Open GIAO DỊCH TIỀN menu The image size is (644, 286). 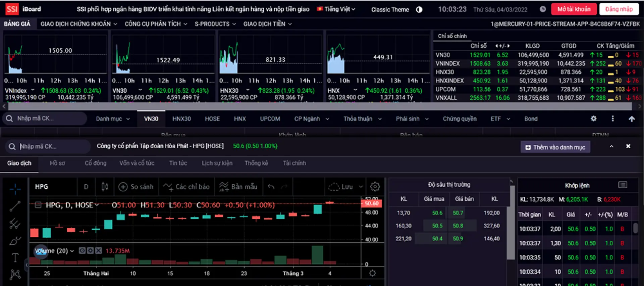[x=268, y=24]
